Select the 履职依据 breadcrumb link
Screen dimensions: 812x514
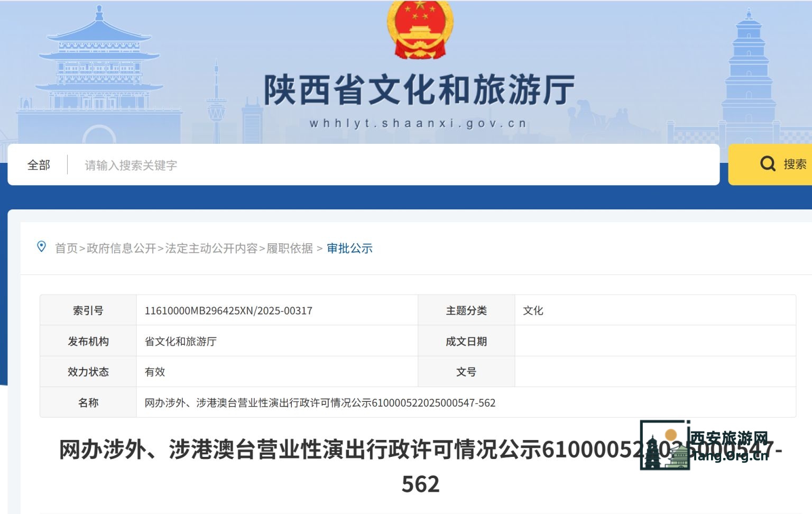(x=289, y=249)
